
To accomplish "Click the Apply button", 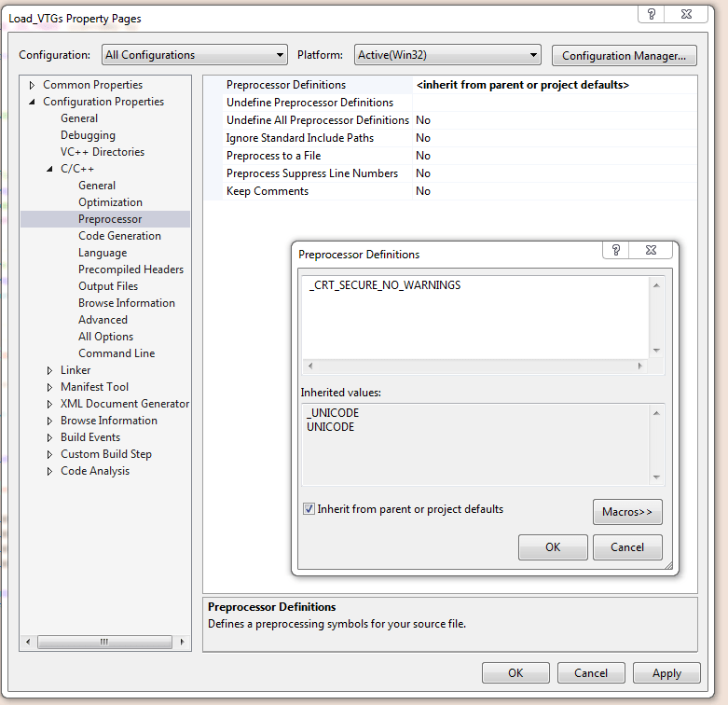I will coord(666,673).
